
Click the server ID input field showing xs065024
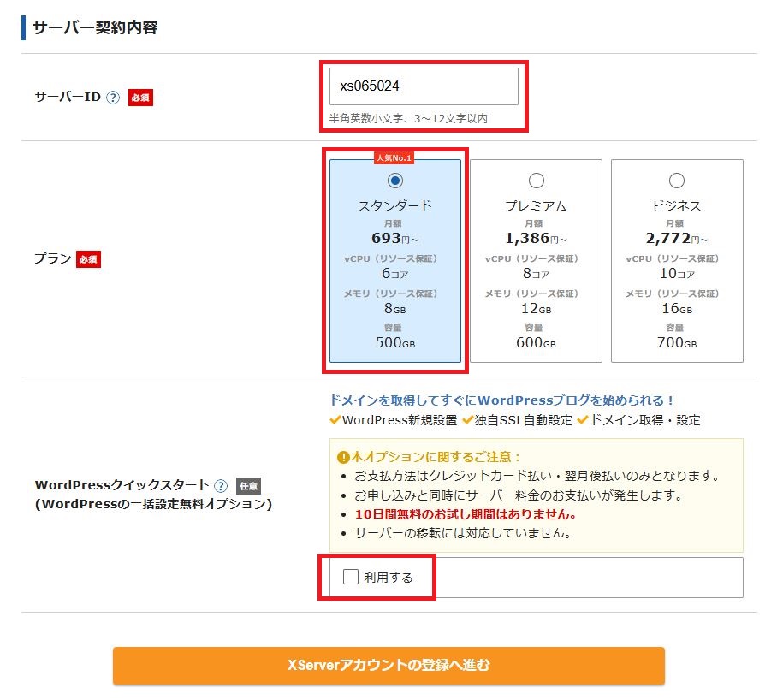pos(423,85)
